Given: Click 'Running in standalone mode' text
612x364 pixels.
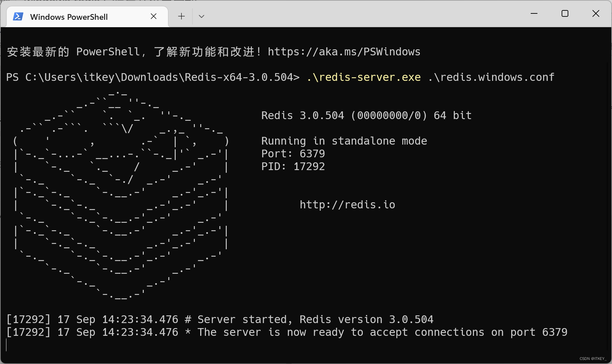Looking at the screenshot, I should point(344,141).
